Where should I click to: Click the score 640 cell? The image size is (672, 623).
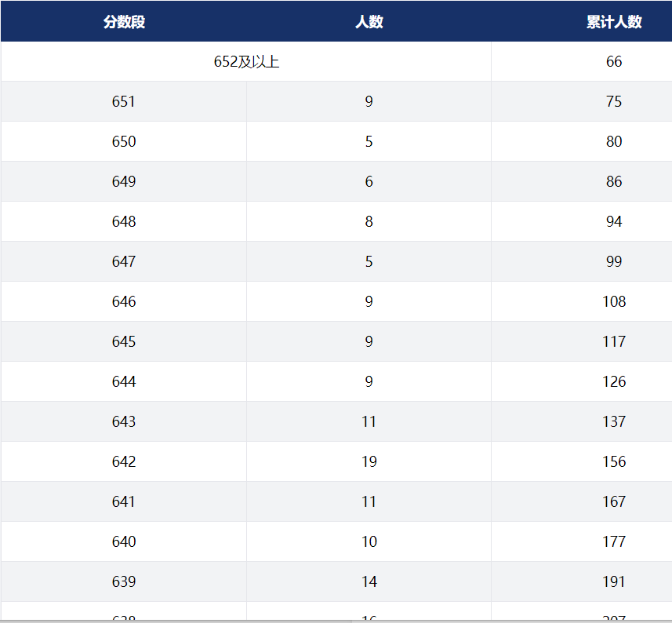pos(124,541)
